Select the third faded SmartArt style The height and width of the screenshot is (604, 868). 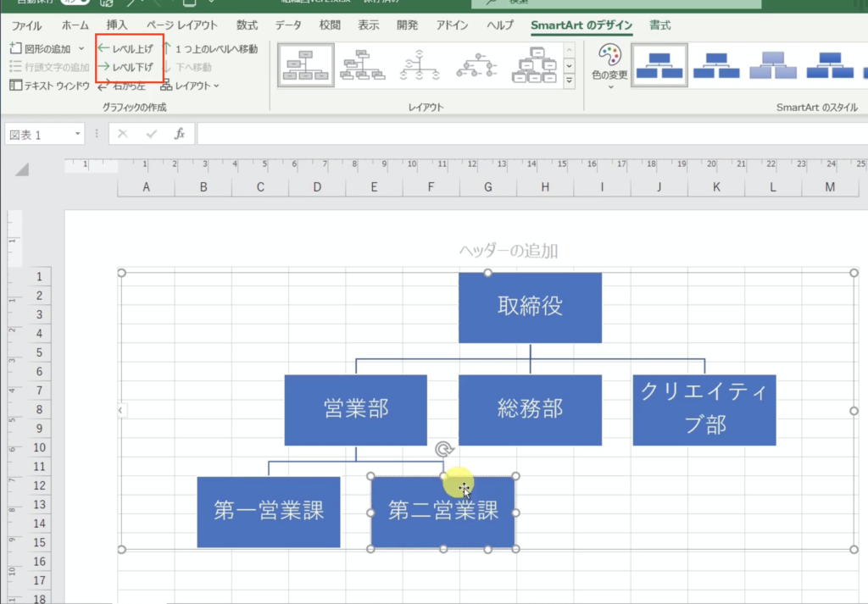point(773,65)
